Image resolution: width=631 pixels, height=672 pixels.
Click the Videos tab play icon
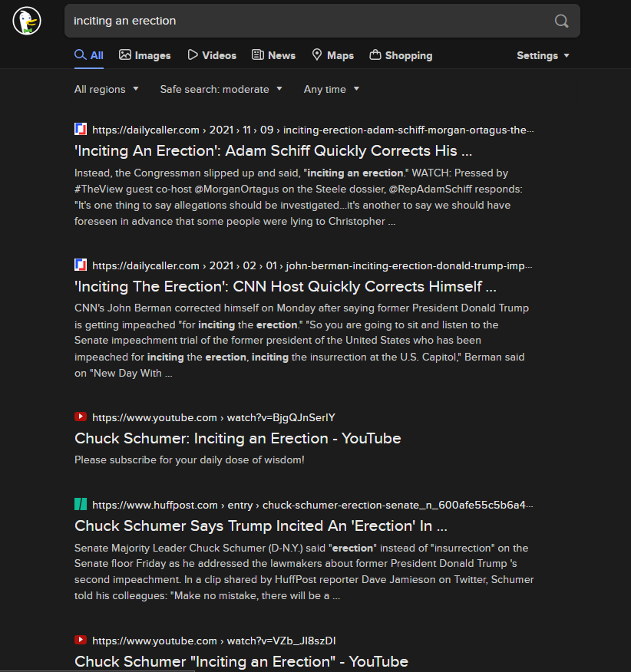point(193,55)
